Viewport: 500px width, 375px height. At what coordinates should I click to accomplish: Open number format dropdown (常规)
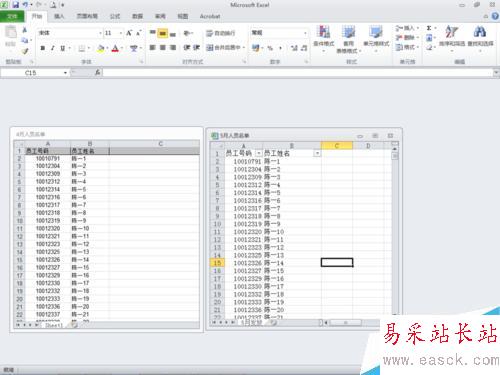pos(305,33)
